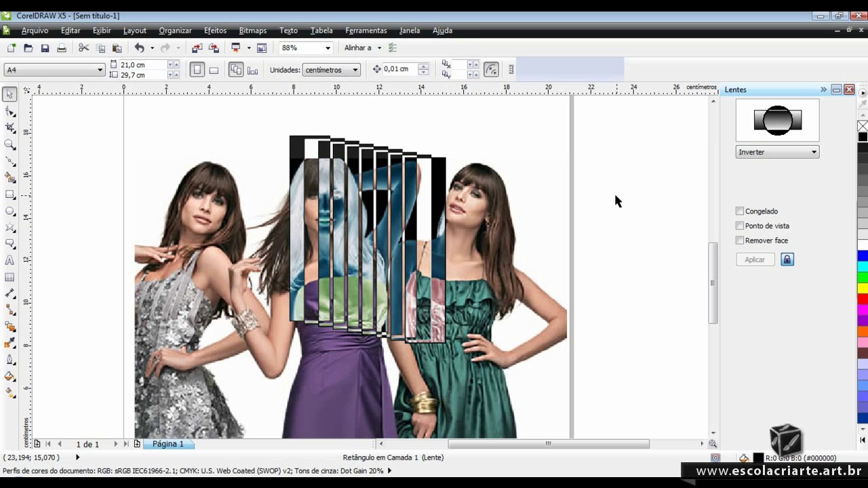
Task: Select the Crop tool
Action: (9, 127)
